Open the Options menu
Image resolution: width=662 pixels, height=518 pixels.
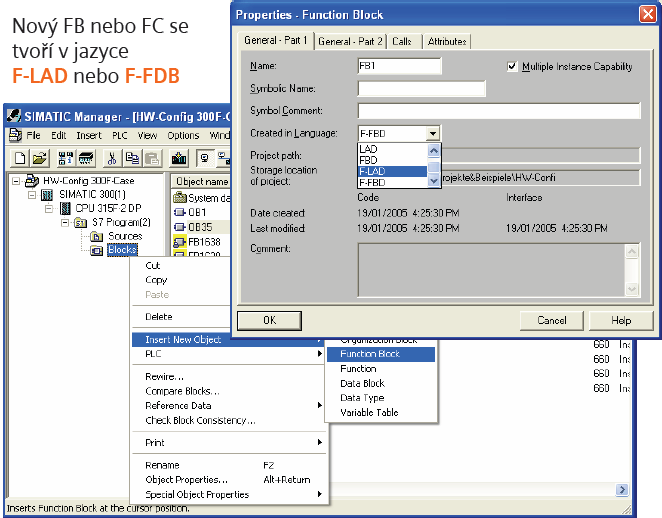183,136
